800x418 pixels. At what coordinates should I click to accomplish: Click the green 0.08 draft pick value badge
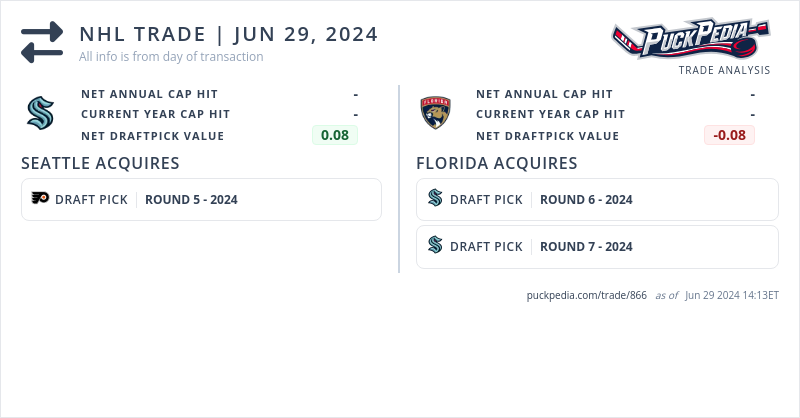click(334, 135)
